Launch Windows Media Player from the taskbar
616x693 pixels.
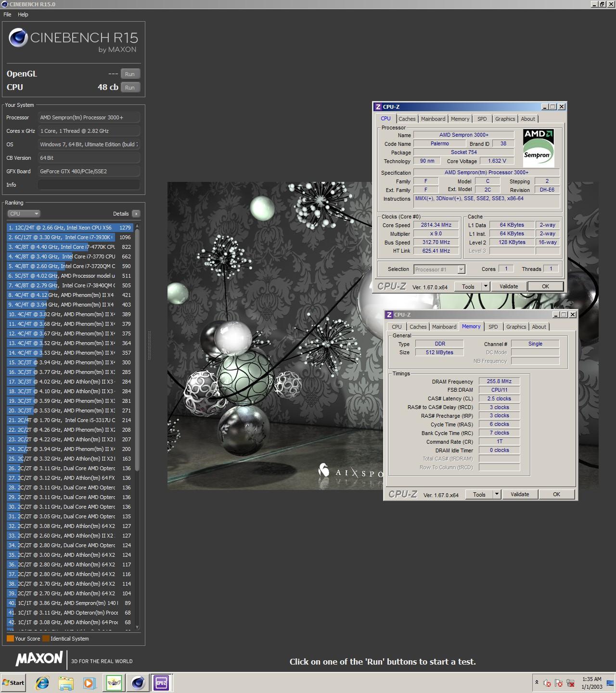[89, 682]
